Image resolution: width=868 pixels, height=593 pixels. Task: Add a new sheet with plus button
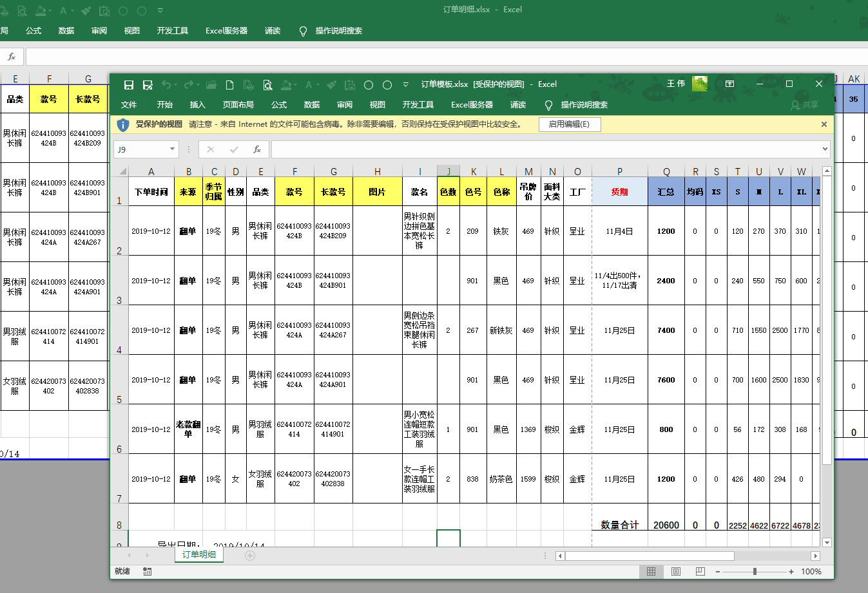point(250,555)
